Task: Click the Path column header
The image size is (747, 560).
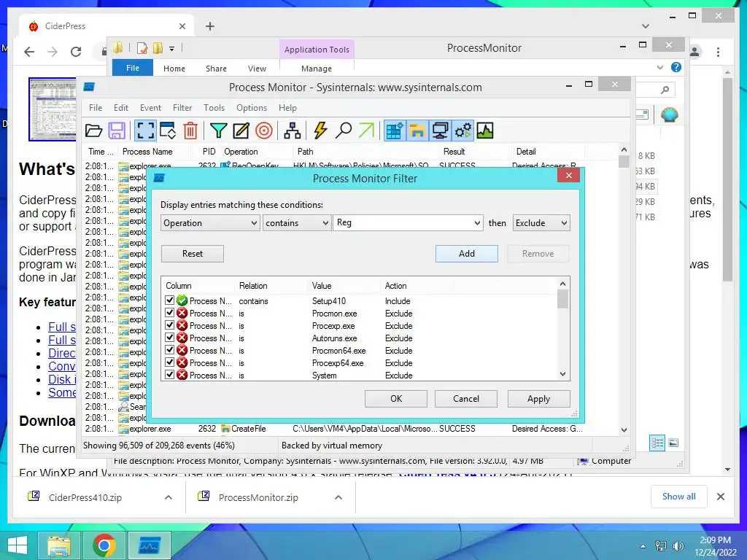Action: [365, 152]
